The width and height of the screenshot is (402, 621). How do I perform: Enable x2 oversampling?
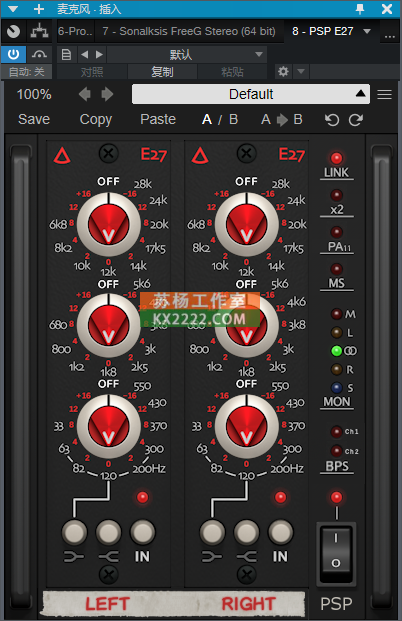point(336,195)
